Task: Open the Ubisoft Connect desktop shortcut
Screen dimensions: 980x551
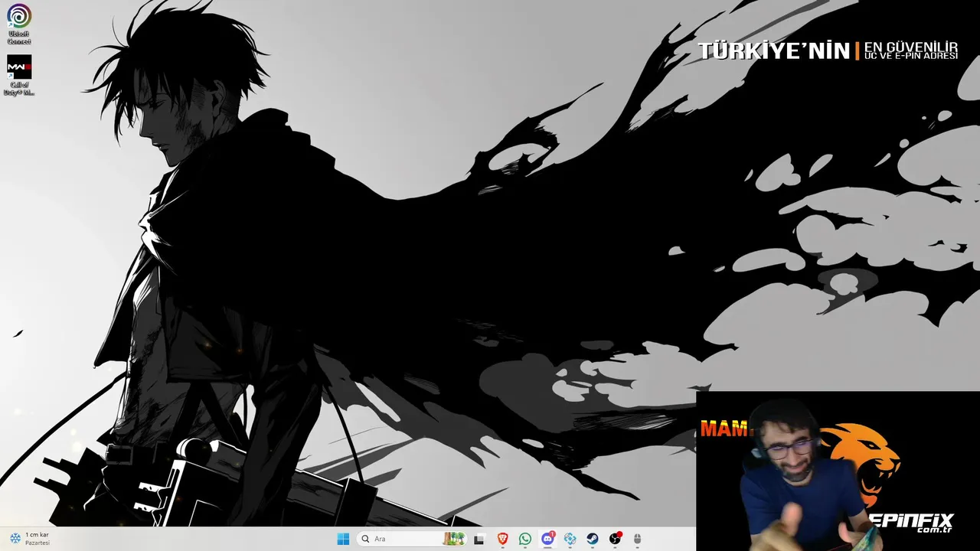Action: [19, 23]
